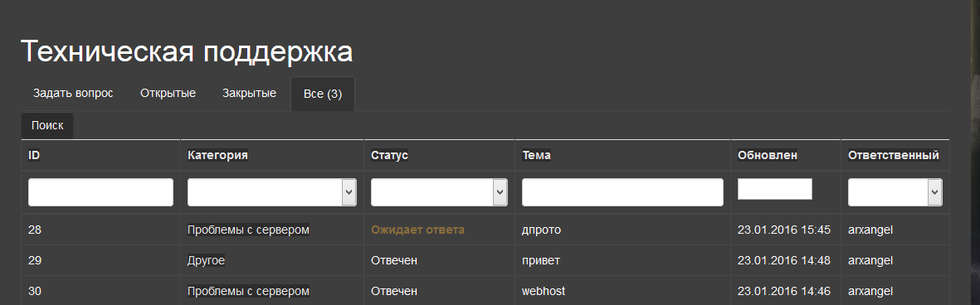Open the webhost ticket subject
Screen dimensions: 980x305
point(544,291)
